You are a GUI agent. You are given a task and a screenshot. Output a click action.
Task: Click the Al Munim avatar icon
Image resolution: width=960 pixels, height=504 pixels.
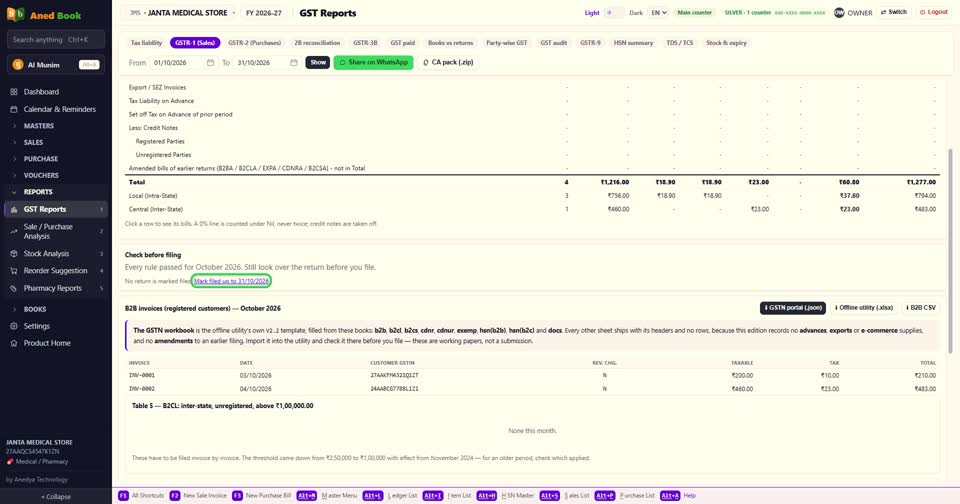pyautogui.click(x=18, y=65)
